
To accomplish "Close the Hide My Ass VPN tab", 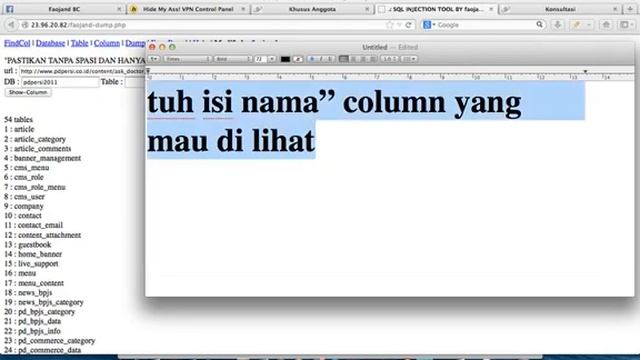I will click(x=243, y=9).
